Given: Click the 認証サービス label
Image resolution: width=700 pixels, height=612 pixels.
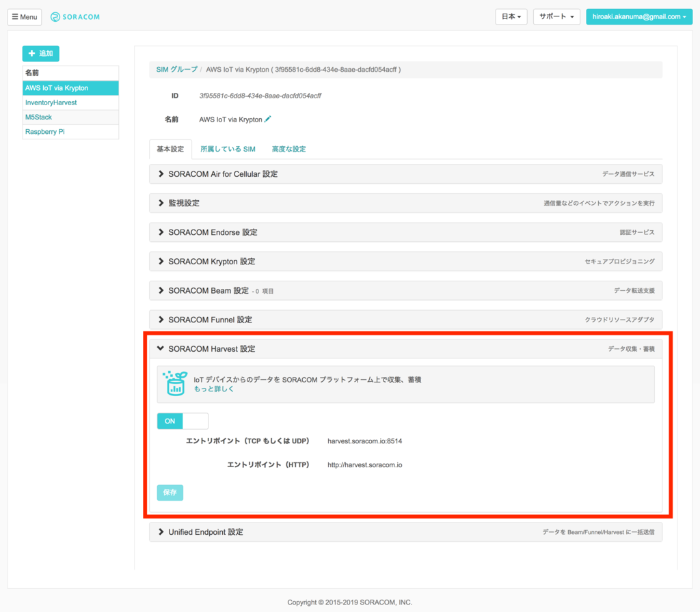Looking at the screenshot, I should coord(637,232).
